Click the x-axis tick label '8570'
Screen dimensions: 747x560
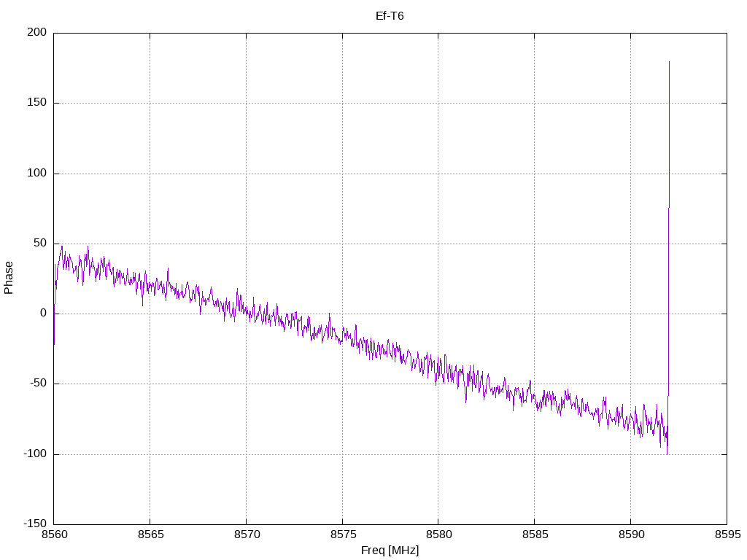[247, 534]
